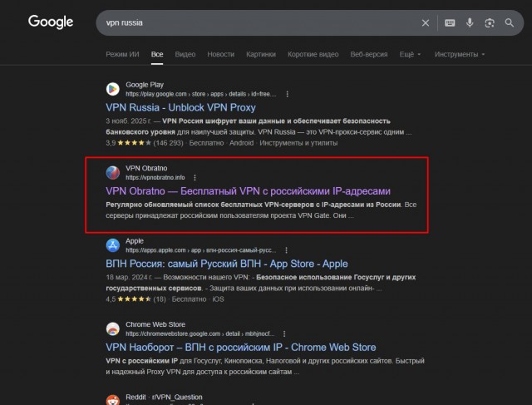Click the Reddit r/VPN_Question site name
This screenshot has width=532, height=405.
[x=164, y=397]
